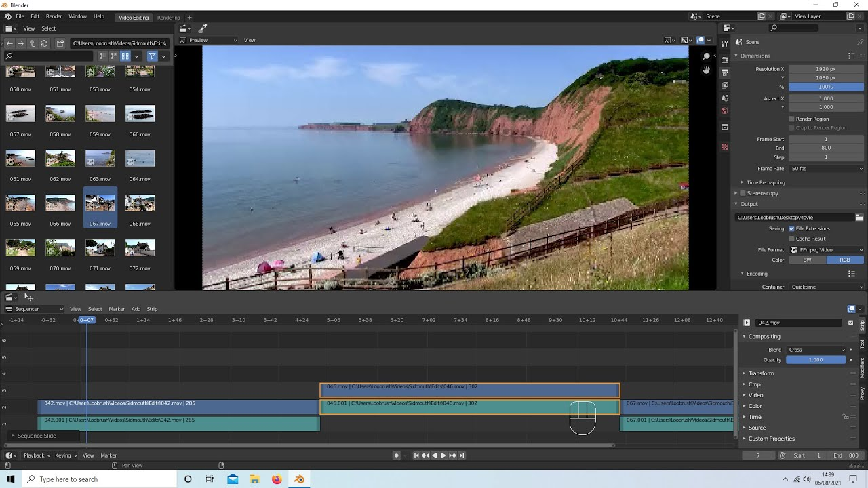Expand the Time Remapping section
The image size is (868, 488).
766,182
